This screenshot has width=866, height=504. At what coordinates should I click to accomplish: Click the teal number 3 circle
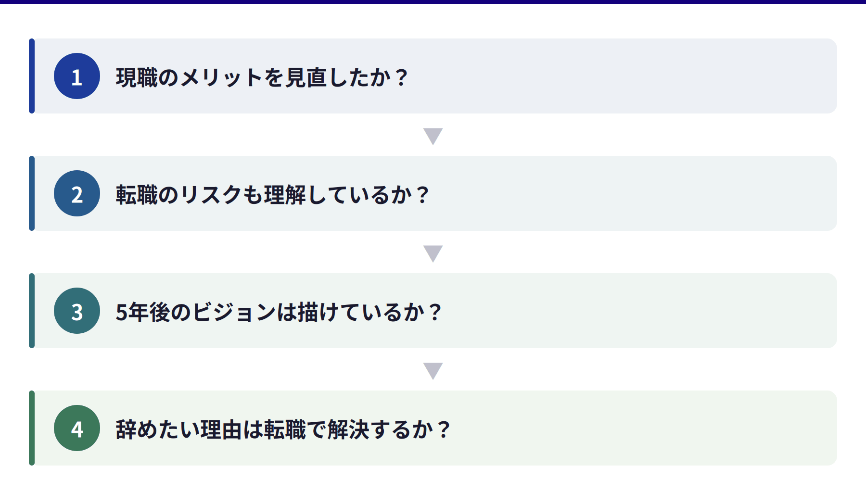click(77, 311)
